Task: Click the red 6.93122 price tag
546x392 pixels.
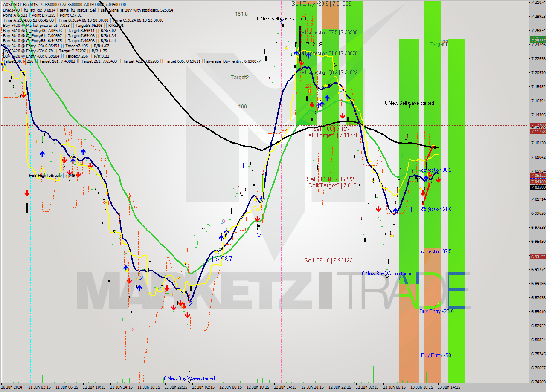Action: (x=537, y=257)
